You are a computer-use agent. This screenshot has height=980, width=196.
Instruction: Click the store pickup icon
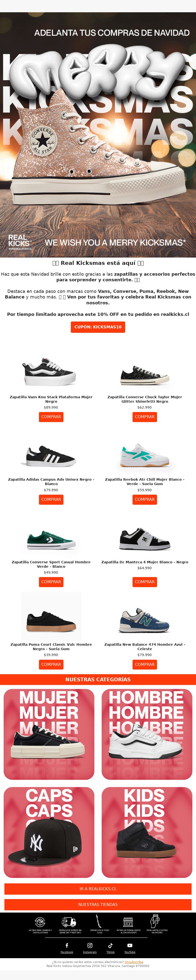(x=128, y=922)
